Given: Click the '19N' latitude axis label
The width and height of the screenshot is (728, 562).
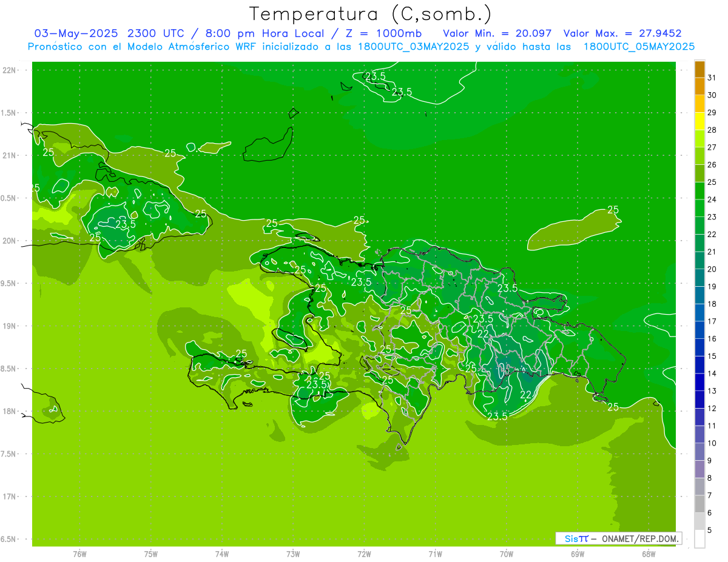Looking at the screenshot, I should [10, 326].
